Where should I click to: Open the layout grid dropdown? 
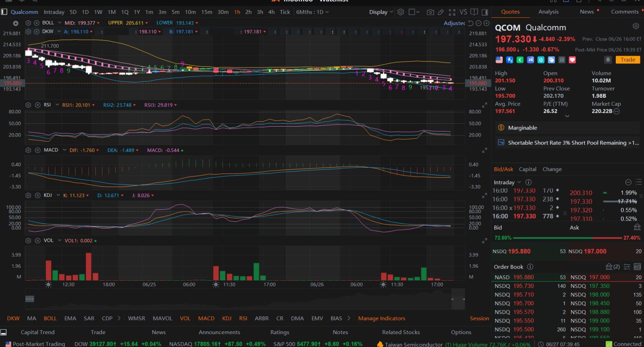pyautogui.click(x=414, y=12)
